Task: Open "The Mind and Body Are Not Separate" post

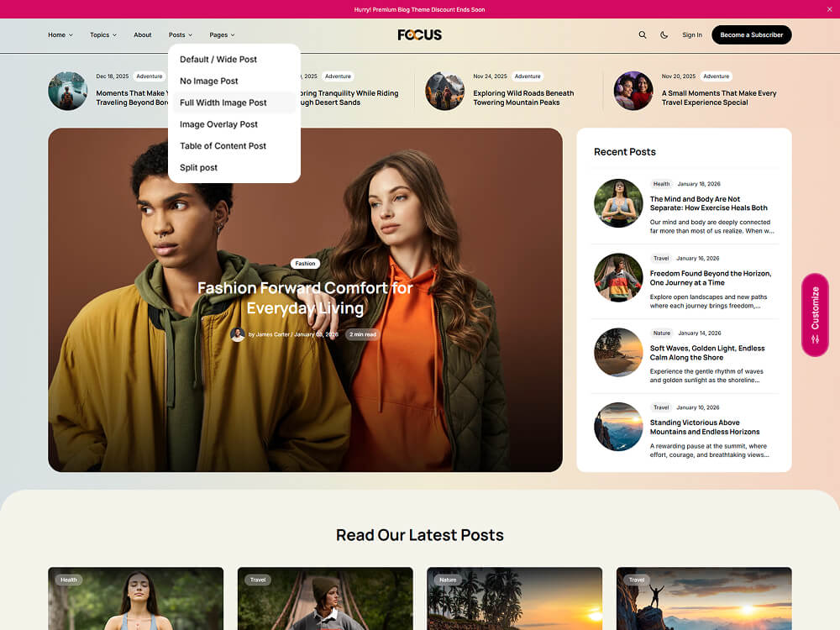Action: point(708,203)
